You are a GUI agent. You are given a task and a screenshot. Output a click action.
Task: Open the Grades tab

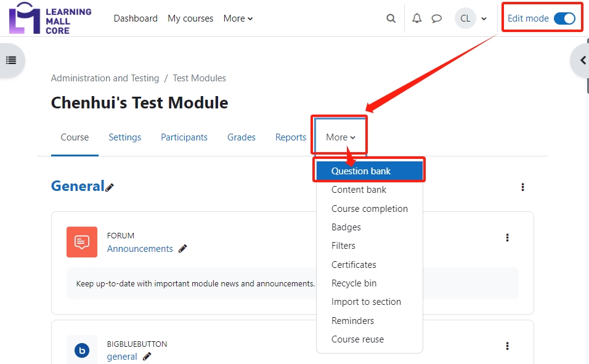241,137
